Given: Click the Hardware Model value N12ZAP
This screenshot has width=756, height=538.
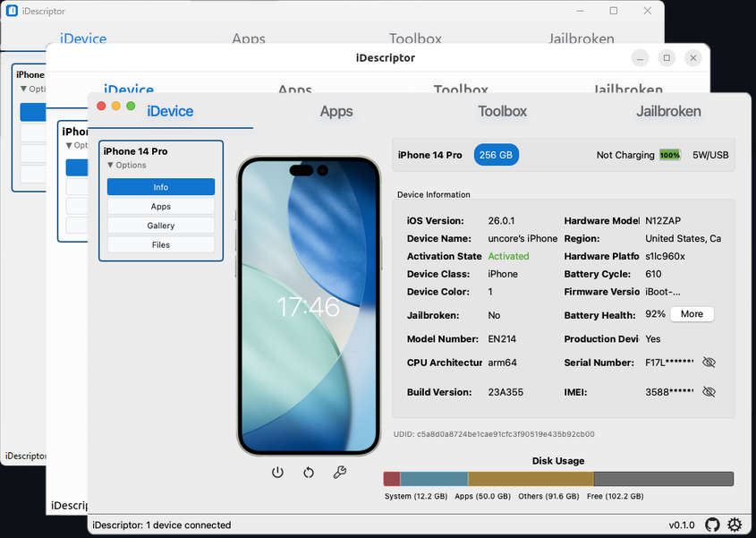Looking at the screenshot, I should (x=663, y=220).
